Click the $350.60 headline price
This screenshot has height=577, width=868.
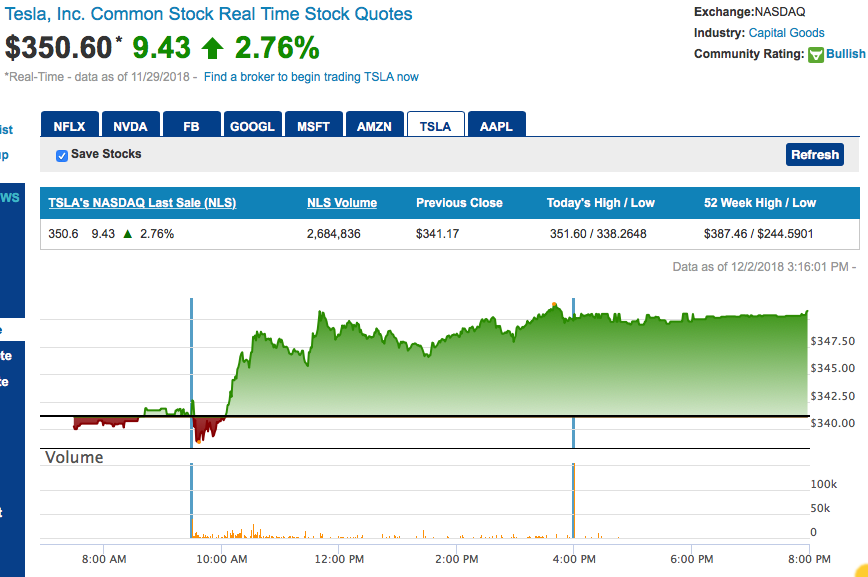[x=59, y=47]
